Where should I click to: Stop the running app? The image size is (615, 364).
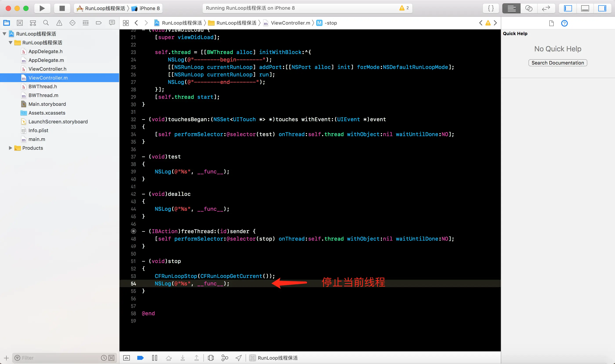pyautogui.click(x=62, y=8)
